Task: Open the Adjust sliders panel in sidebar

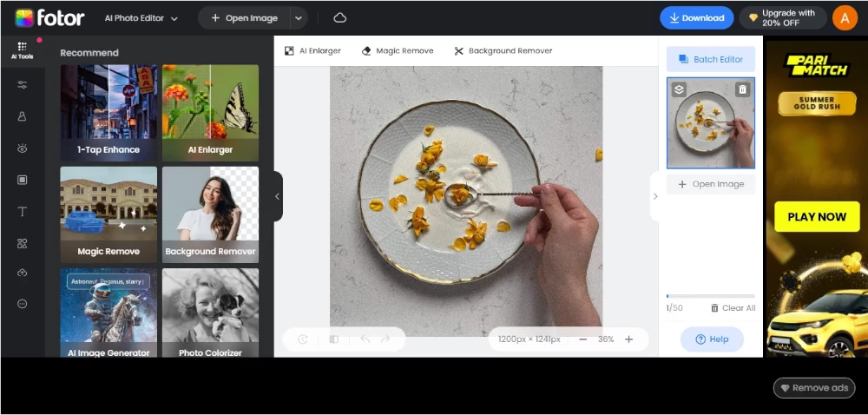Action: pyautogui.click(x=22, y=84)
